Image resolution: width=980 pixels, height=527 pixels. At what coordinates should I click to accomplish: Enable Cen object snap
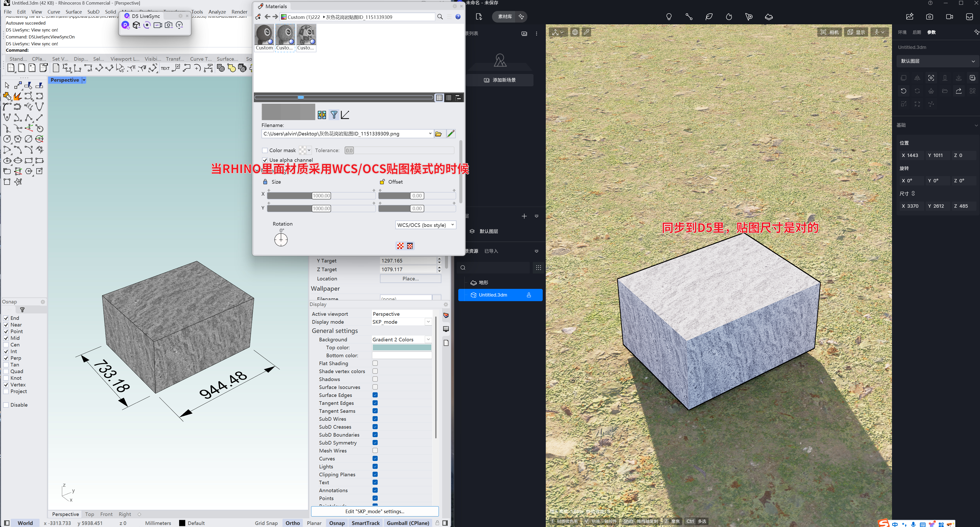pos(6,345)
